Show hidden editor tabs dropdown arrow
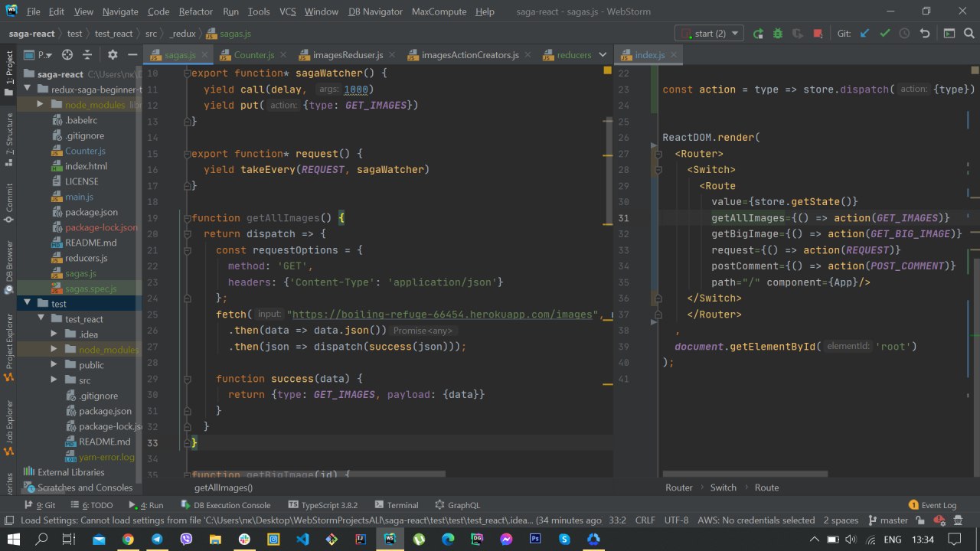The height and width of the screenshot is (551, 980). pos(603,55)
